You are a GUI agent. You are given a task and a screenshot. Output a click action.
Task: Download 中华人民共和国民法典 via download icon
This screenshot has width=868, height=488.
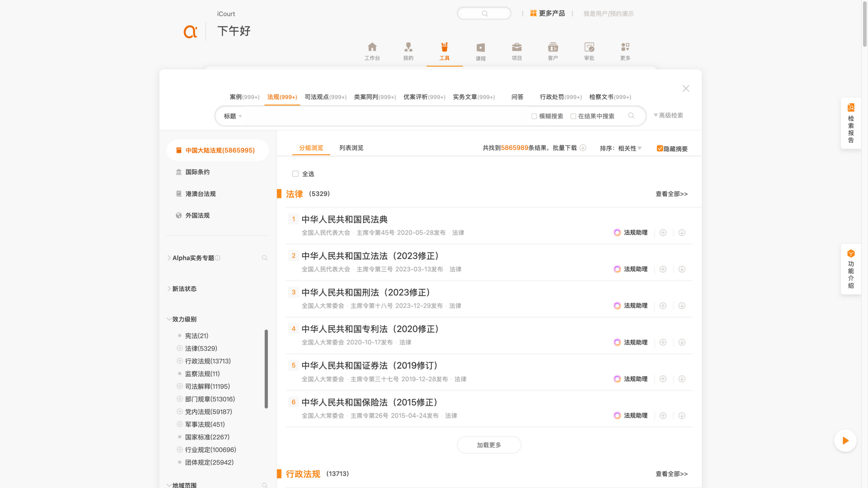[682, 233]
